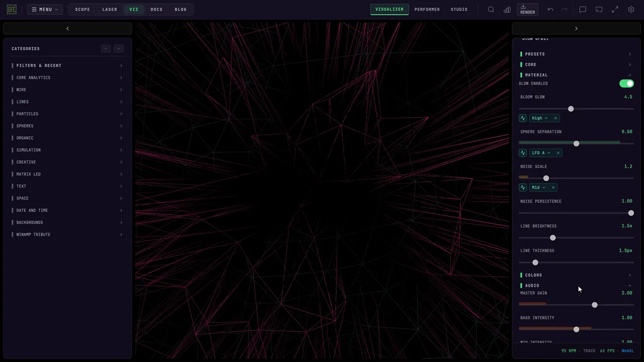Click modulation icon next to Mid

[523, 188]
